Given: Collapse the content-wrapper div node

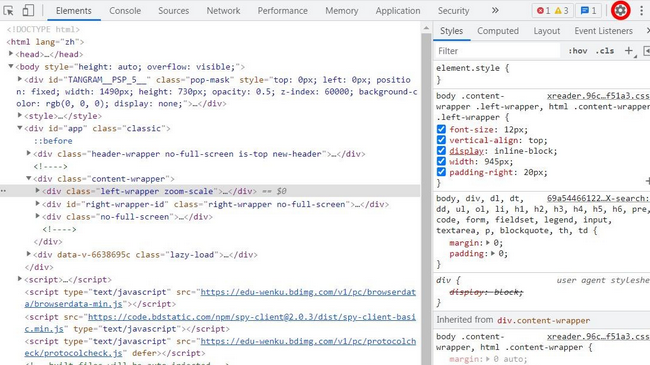Looking at the screenshot, I should pyautogui.click(x=29, y=178).
